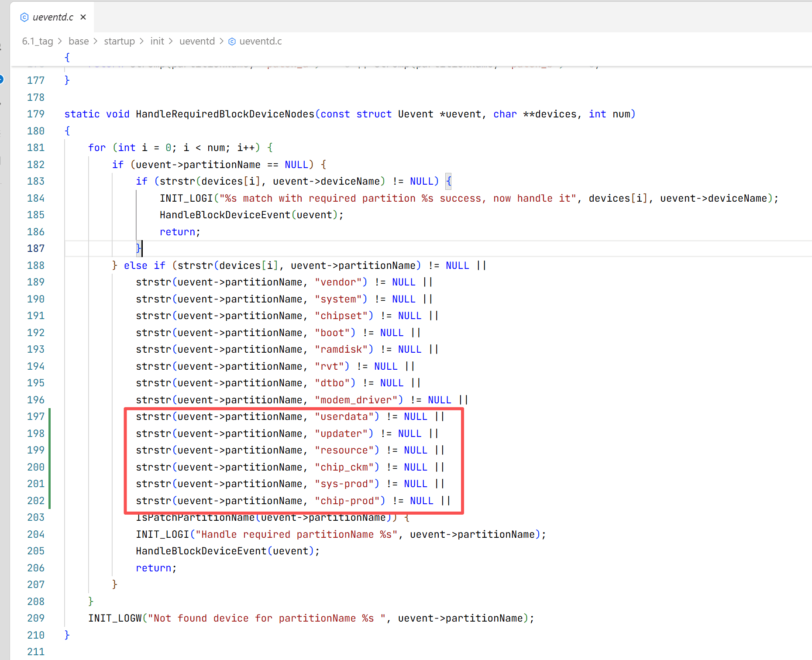This screenshot has width=812, height=660.
Task: Open the startup breadcrumb folder
Action: point(119,41)
